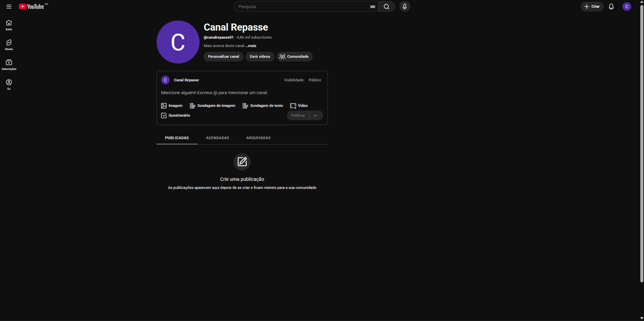The image size is (644, 321).
Task: Open the hamburger guide menu
Action: [9, 6]
